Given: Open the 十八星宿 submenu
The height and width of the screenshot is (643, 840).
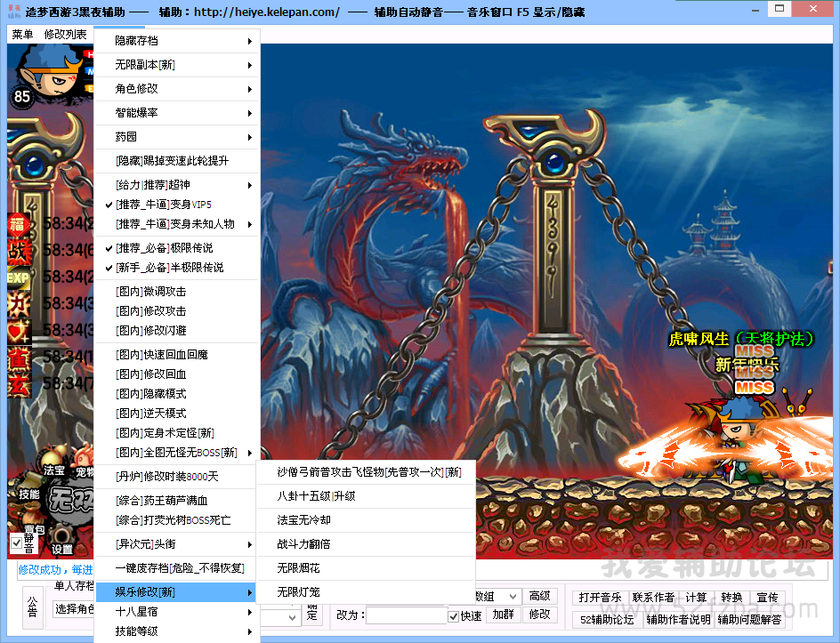Looking at the screenshot, I should pyautogui.click(x=177, y=611).
